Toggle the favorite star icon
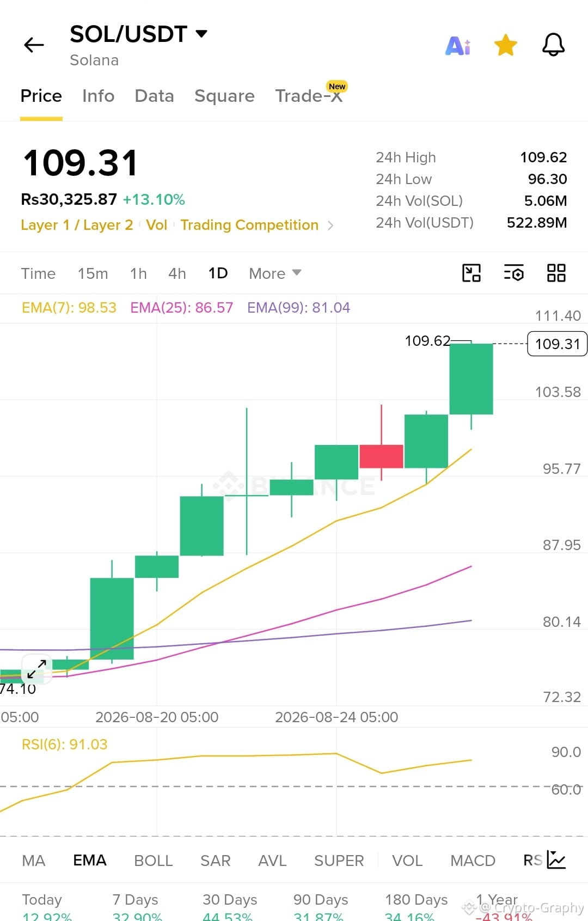The image size is (588, 921). tap(505, 45)
